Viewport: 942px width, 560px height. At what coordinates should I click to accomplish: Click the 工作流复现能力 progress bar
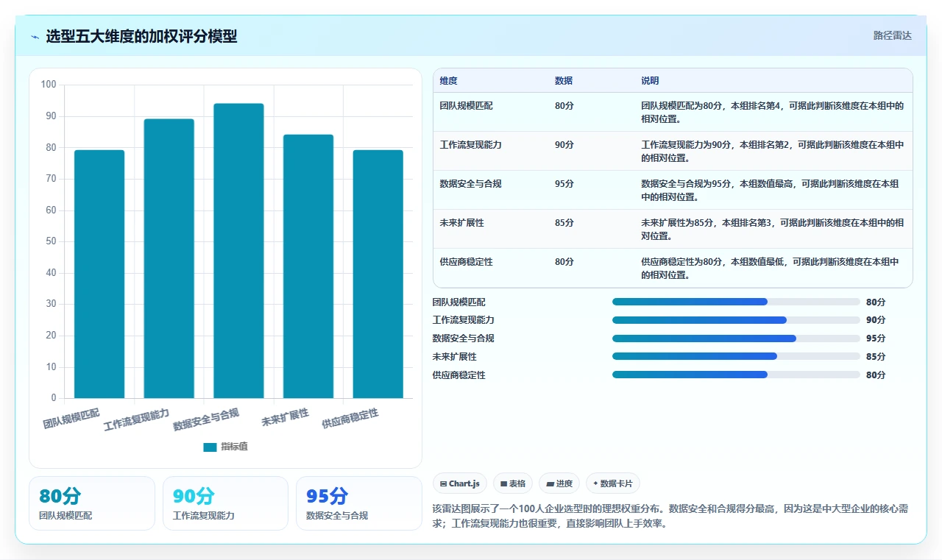[x=736, y=320]
